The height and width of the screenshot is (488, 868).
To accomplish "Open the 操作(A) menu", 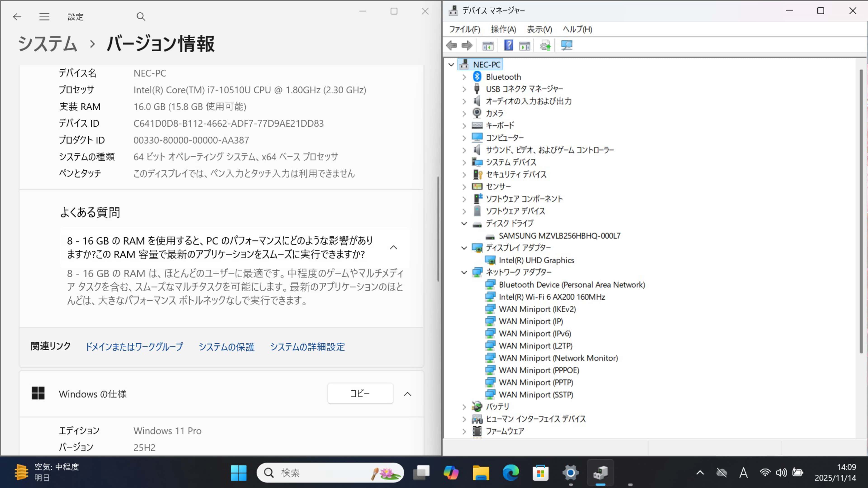I will click(503, 29).
